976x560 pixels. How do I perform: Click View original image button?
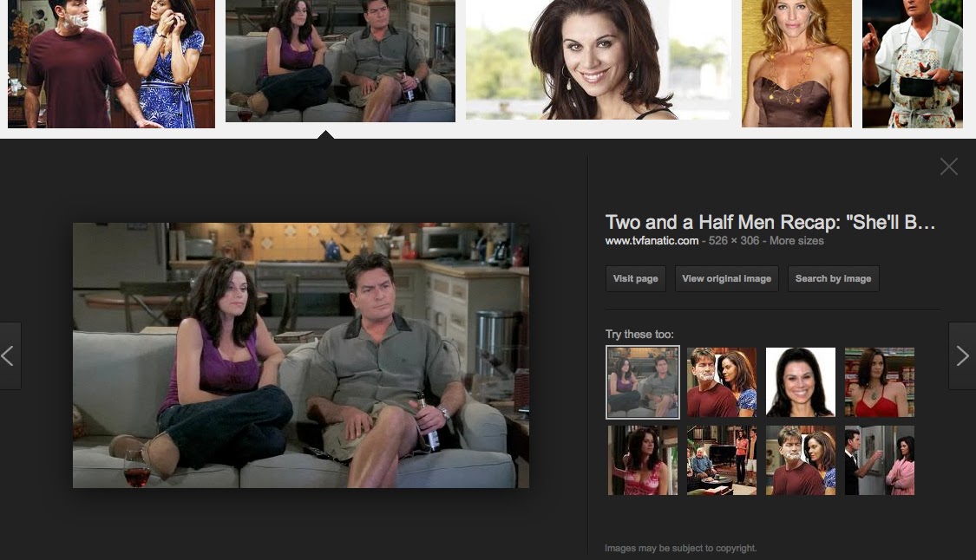[726, 279]
